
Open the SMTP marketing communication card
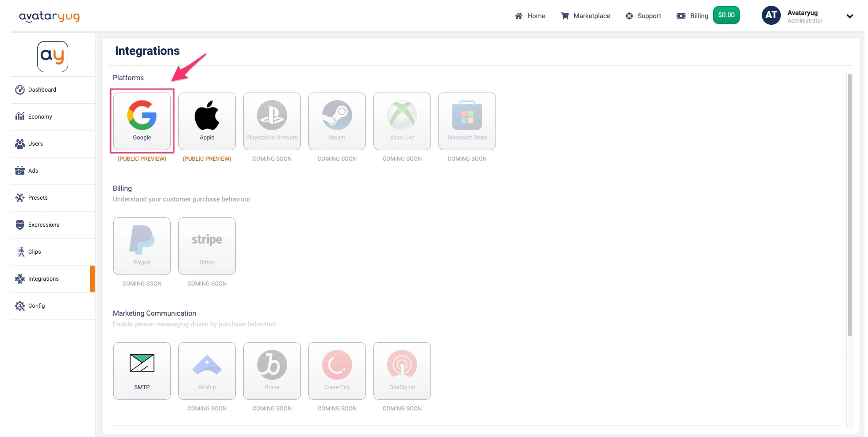(142, 371)
